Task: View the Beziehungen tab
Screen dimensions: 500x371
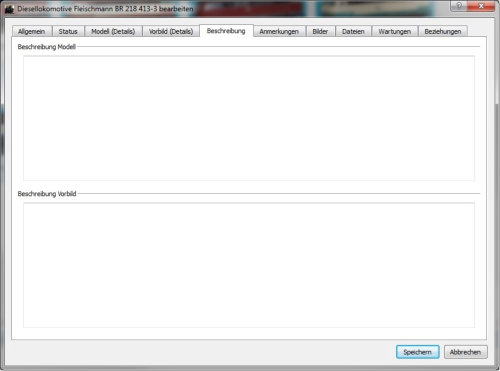Action: coord(443,31)
